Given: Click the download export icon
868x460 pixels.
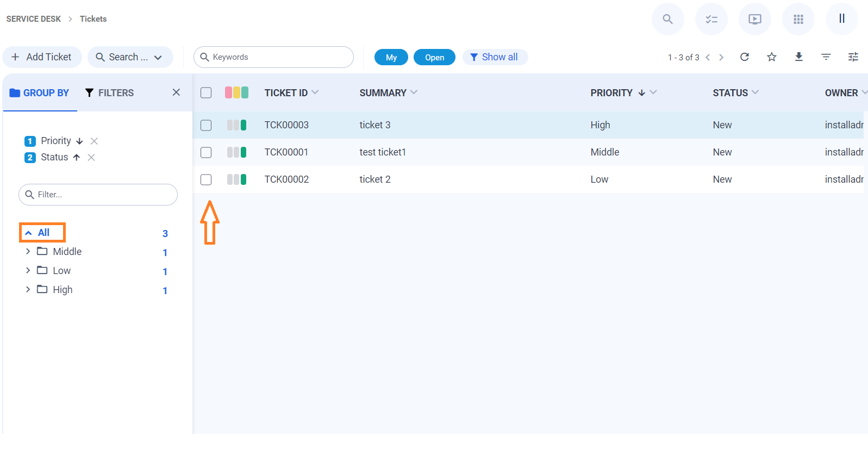Looking at the screenshot, I should click(x=799, y=57).
